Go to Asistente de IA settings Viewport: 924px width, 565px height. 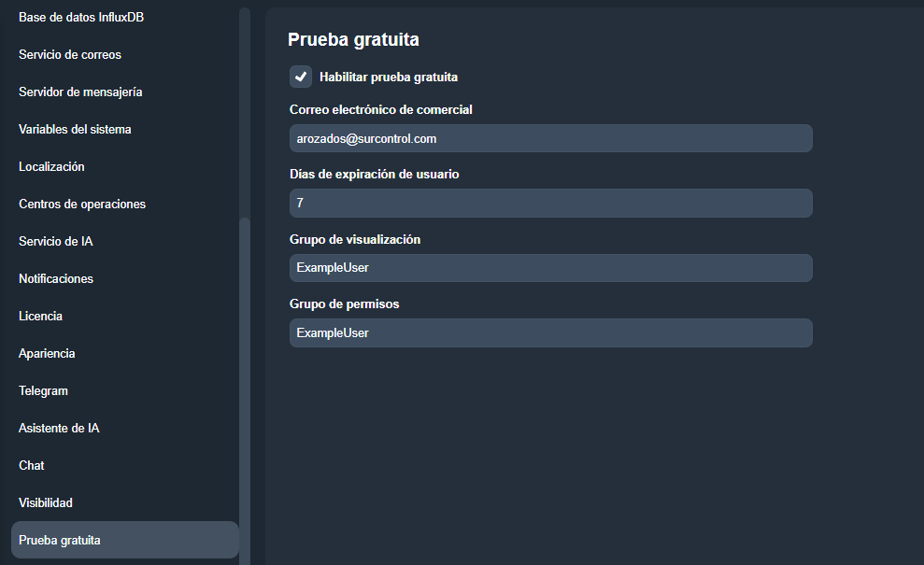coord(58,428)
